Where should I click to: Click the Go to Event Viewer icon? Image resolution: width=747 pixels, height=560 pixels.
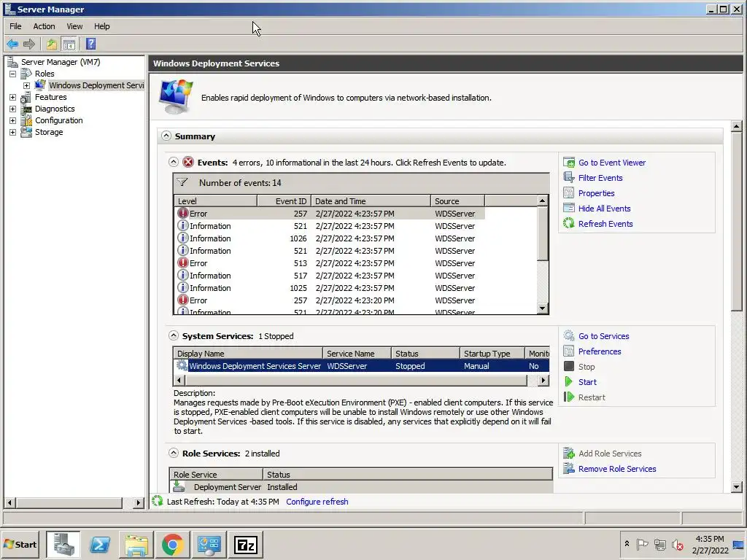tap(569, 163)
